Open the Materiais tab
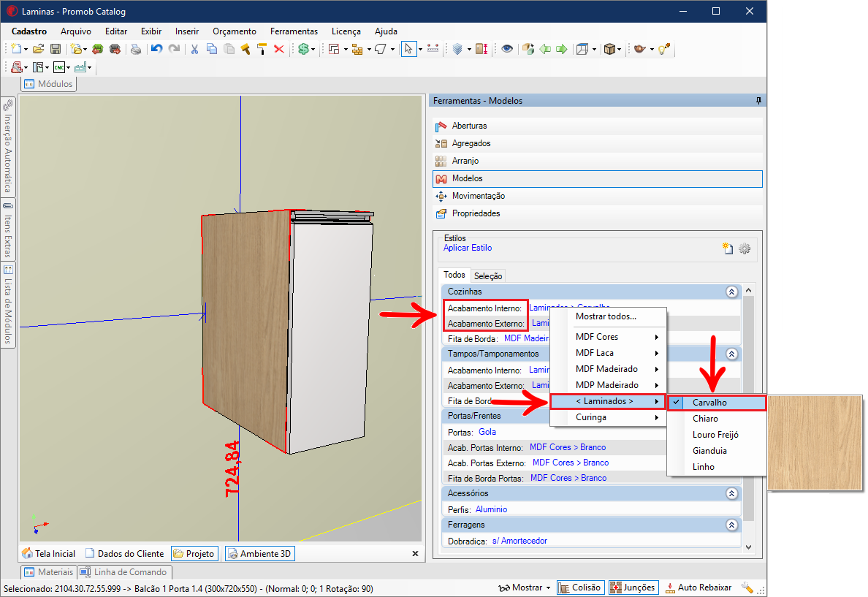Viewport: 868px width, 597px height. click(49, 572)
